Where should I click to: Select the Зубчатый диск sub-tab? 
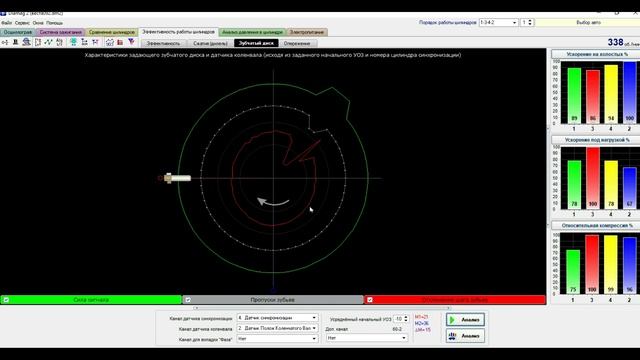[256, 43]
